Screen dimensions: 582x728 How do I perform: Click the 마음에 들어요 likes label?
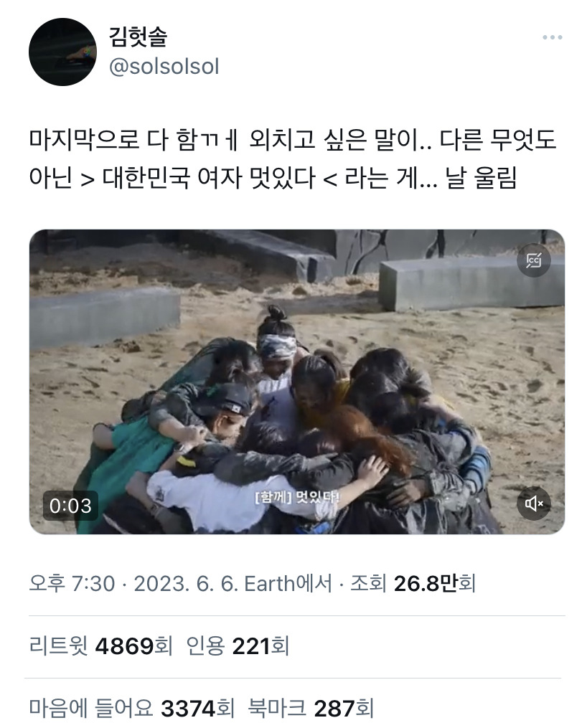[x=91, y=708]
